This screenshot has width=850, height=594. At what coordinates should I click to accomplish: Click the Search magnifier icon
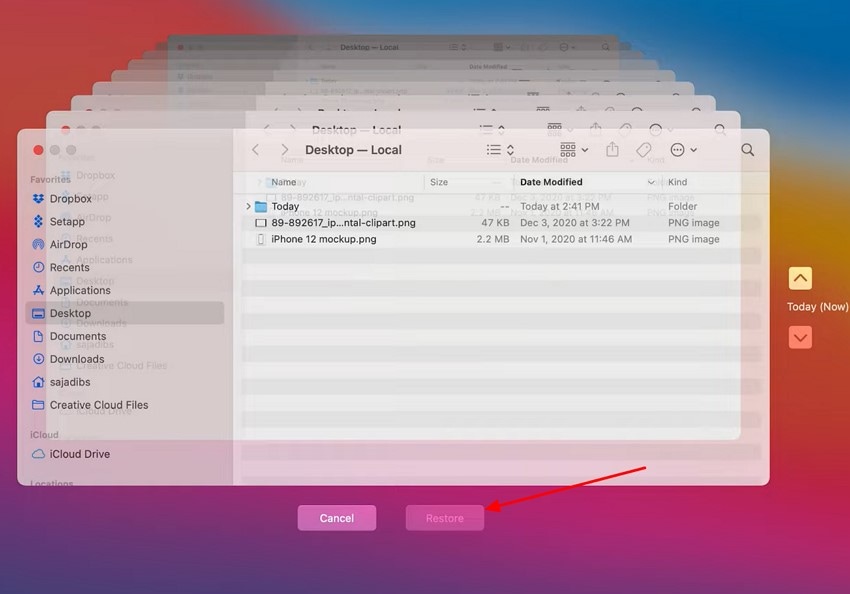[748, 150]
